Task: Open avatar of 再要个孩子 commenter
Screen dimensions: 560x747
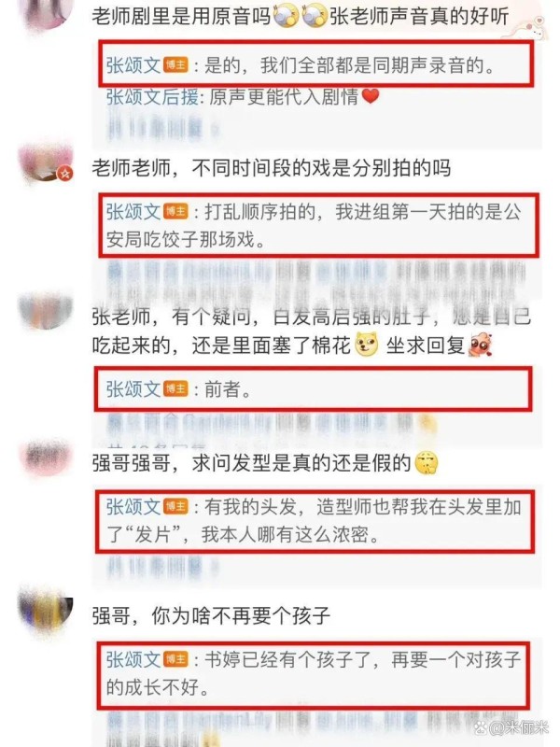Action: [x=46, y=610]
